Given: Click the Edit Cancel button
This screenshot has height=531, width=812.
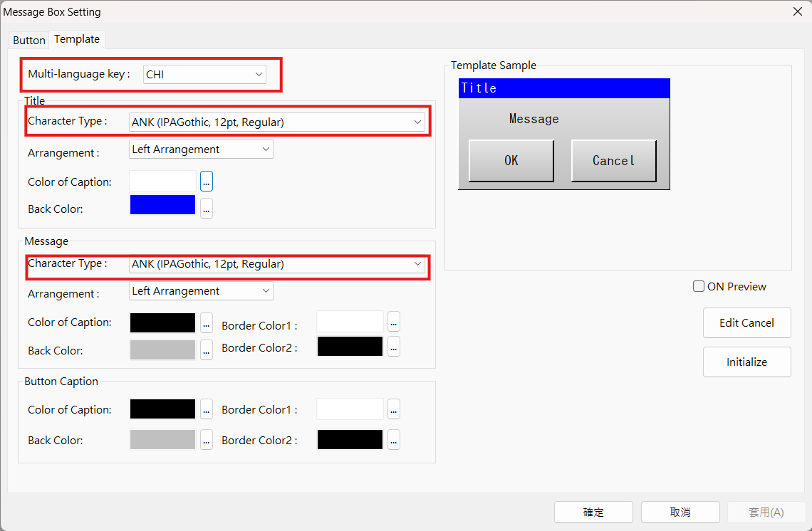Looking at the screenshot, I should point(746,322).
